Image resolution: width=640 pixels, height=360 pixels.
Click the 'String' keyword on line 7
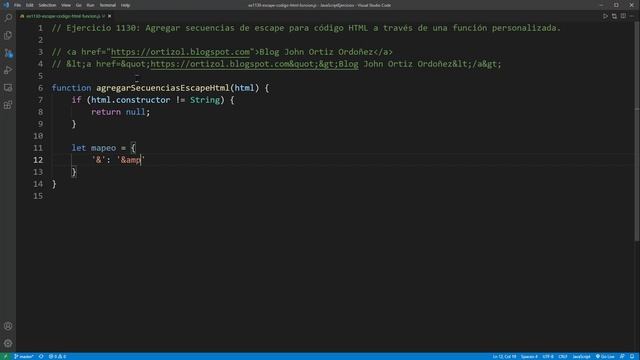(x=204, y=100)
